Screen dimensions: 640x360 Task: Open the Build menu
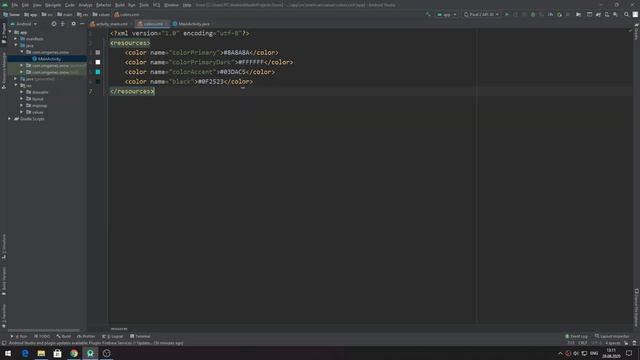click(x=120, y=5)
